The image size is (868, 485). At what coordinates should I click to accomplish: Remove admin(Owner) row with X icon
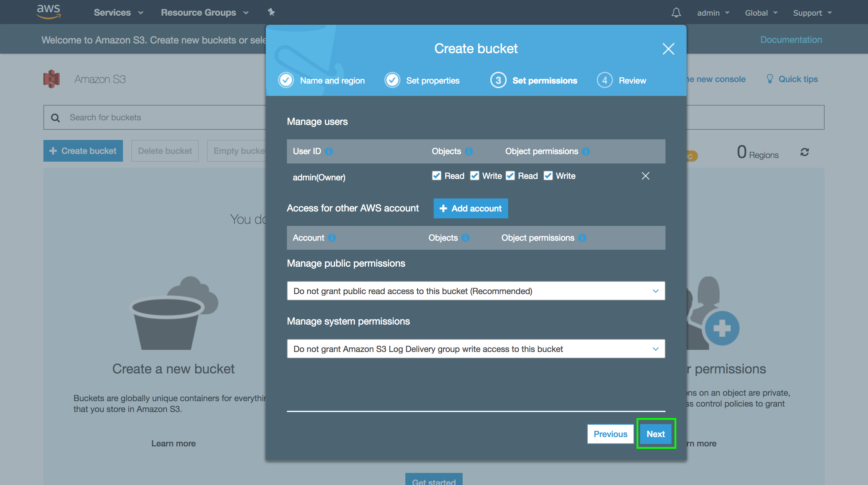pos(645,176)
